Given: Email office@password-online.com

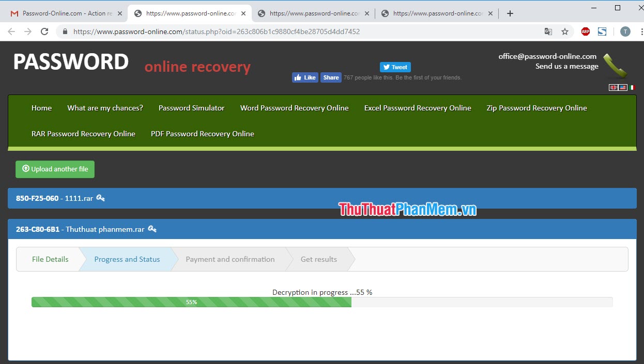Looking at the screenshot, I should [547, 56].
